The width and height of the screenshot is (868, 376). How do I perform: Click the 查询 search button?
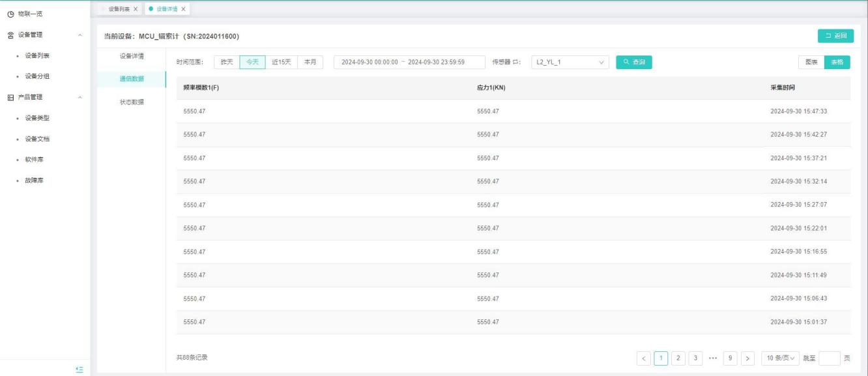tap(634, 62)
